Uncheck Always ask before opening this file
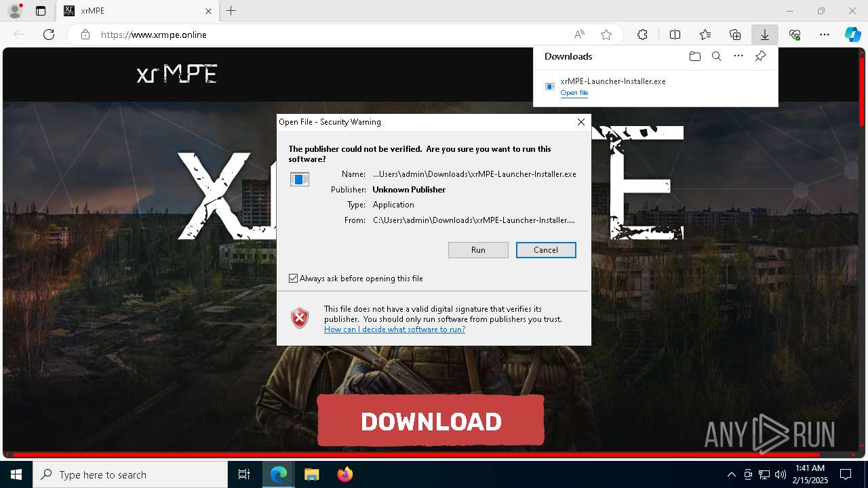Screen dimensions: 868x488 (x=293, y=279)
